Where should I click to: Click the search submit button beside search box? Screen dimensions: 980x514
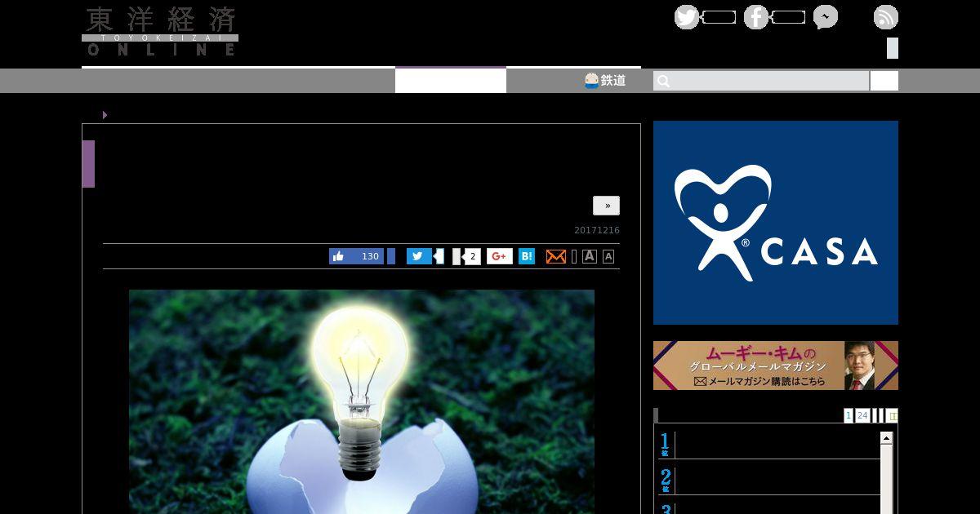point(884,81)
